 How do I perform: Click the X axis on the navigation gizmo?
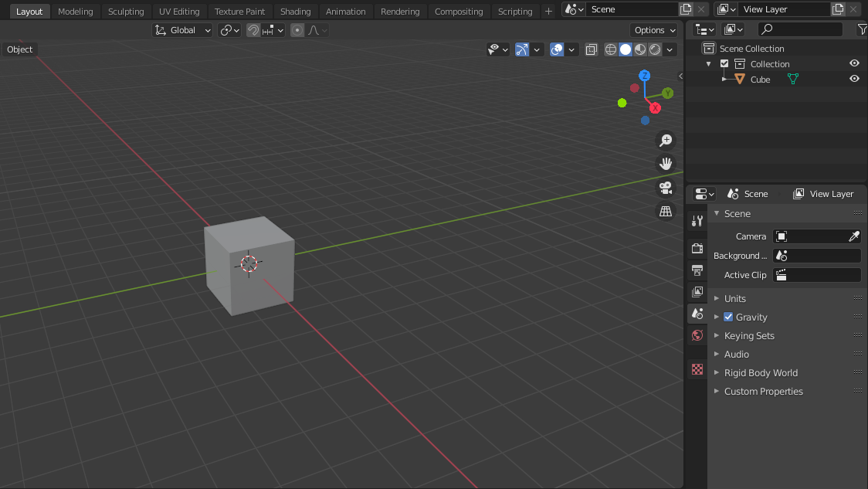[656, 108]
